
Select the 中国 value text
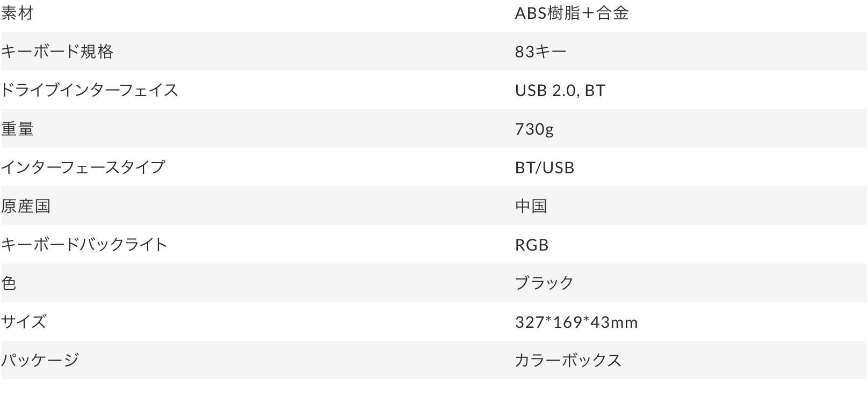[531, 206]
